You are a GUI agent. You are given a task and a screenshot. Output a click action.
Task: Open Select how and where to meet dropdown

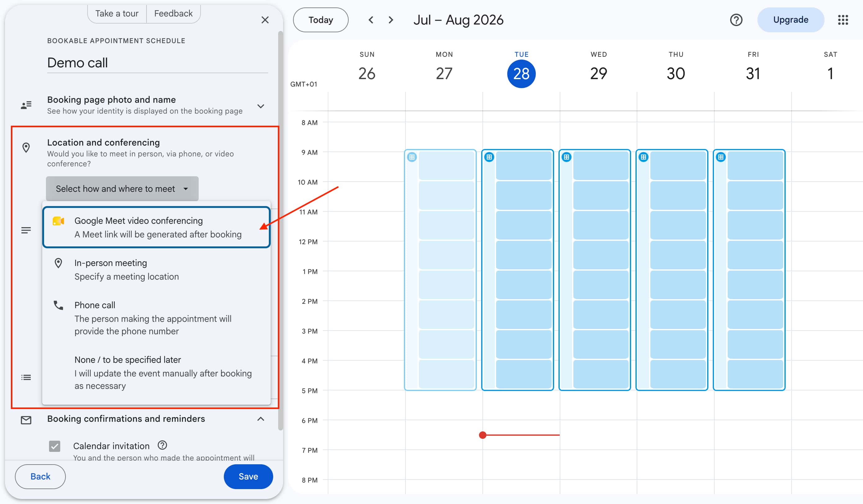pos(122,189)
